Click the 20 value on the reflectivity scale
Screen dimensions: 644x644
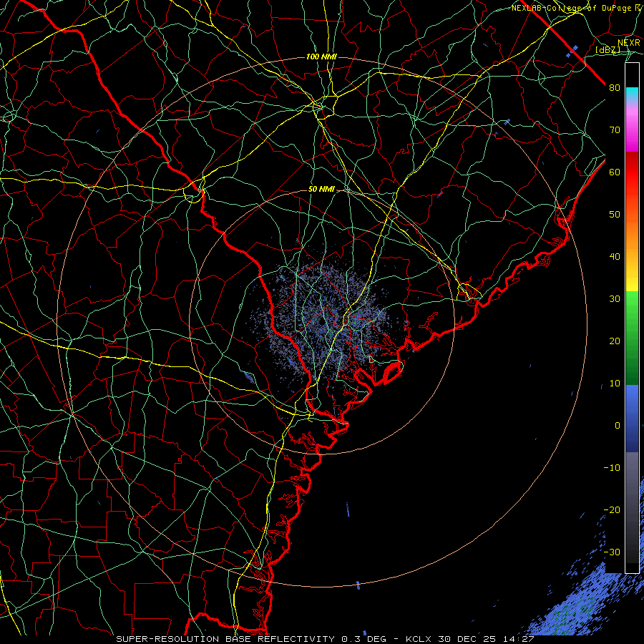(615, 341)
